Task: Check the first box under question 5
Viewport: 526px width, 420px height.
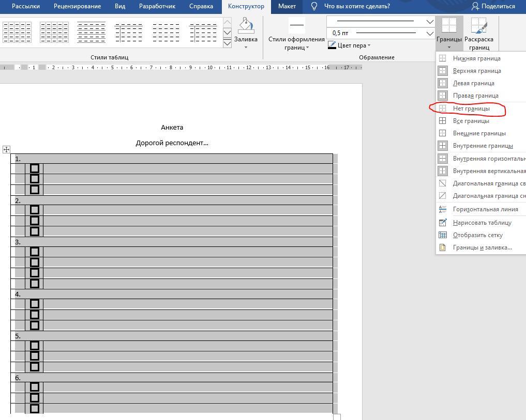Action: tap(35, 345)
